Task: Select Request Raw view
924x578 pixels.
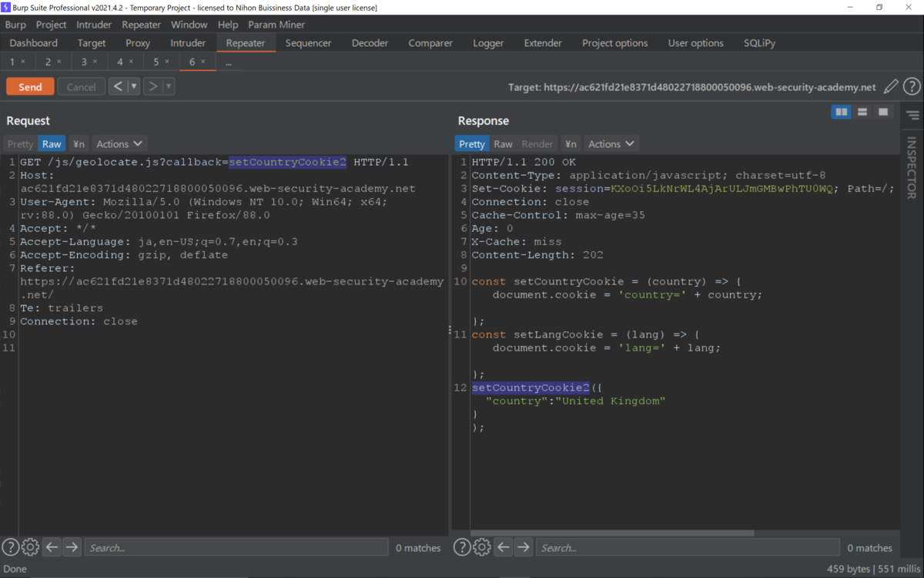Action: (x=52, y=144)
